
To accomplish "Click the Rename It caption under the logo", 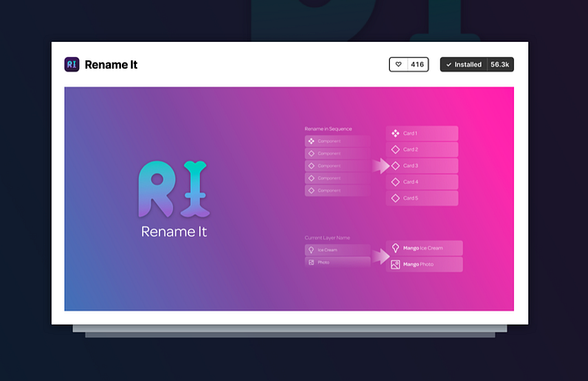I will coord(174,232).
